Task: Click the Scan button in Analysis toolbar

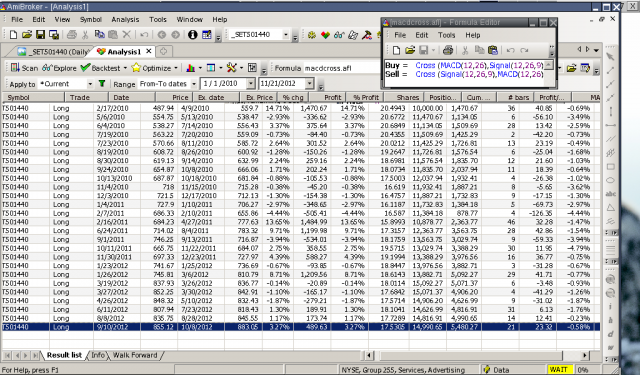Action: pos(24,68)
